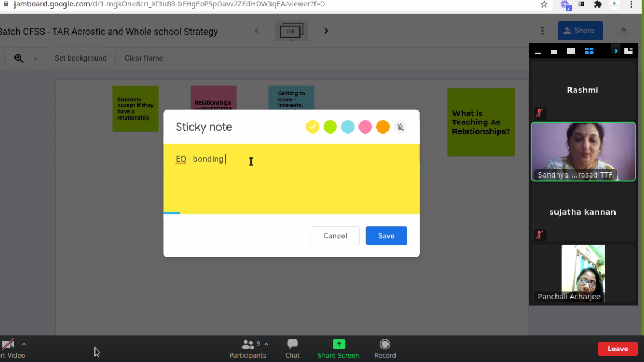Cancel the sticky note dialog

pyautogui.click(x=335, y=236)
